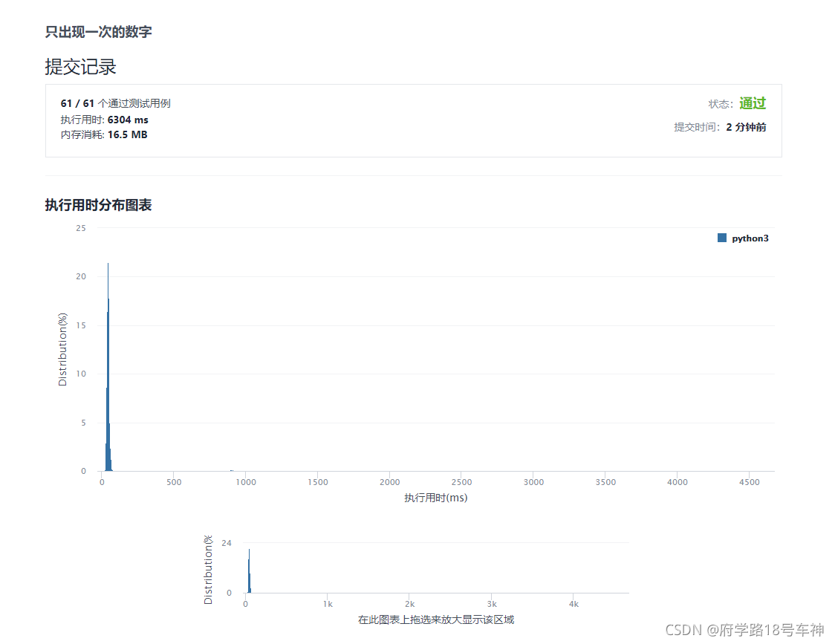Screen dimensions: 835x644
Task: Click the 2500 label on the x-axis
Action: [x=461, y=482]
